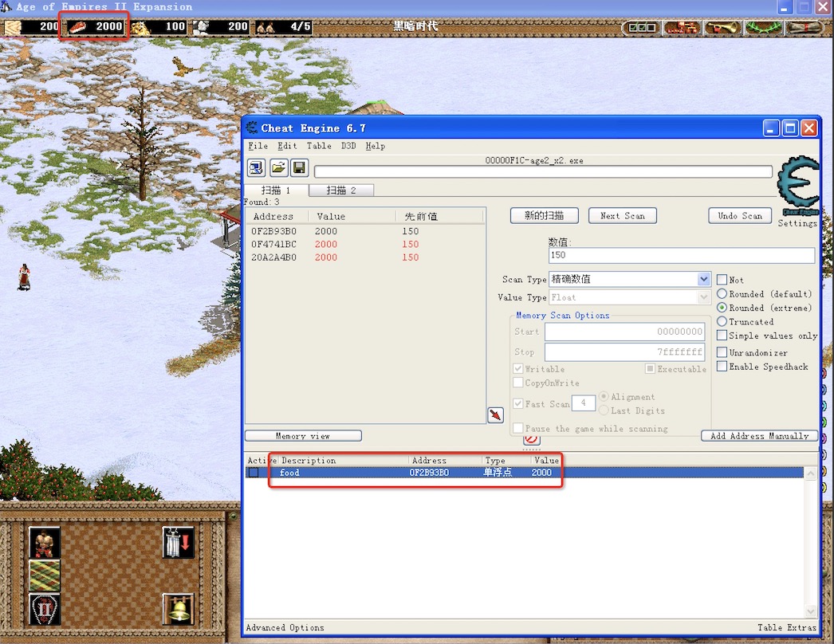Click the Cheat Engine title bar icon
Screen dimensions: 834x644
coord(252,128)
